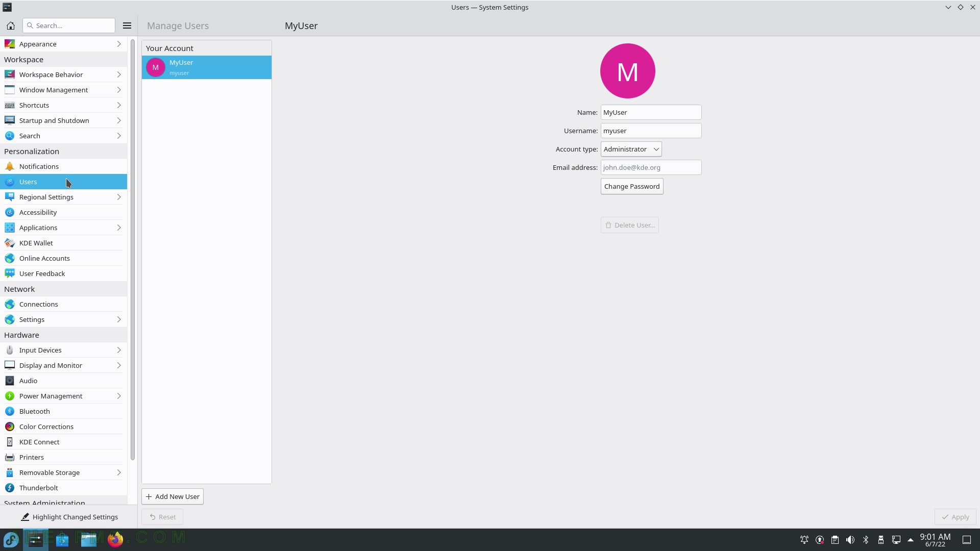Expand Shortcuts category
Image resolution: width=980 pixels, height=551 pixels.
(x=63, y=105)
